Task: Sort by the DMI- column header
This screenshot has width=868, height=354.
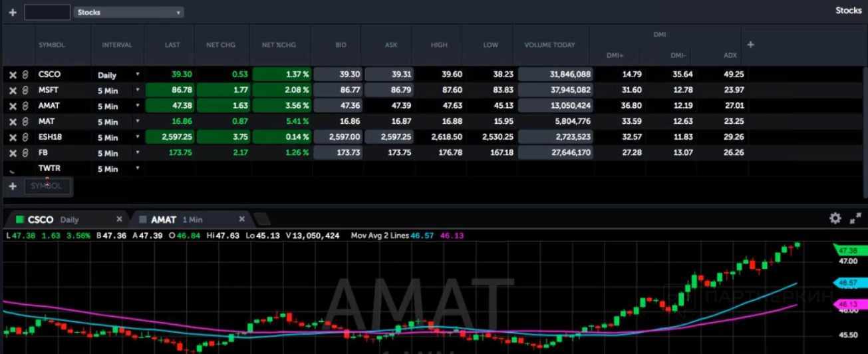Action: [x=678, y=55]
